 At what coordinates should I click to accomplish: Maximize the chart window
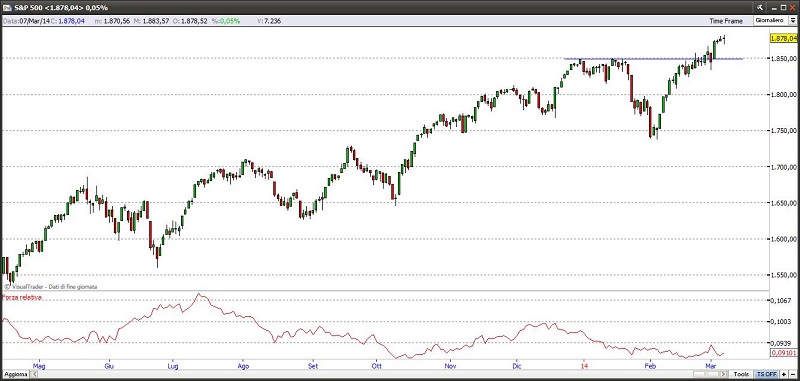click(783, 7)
